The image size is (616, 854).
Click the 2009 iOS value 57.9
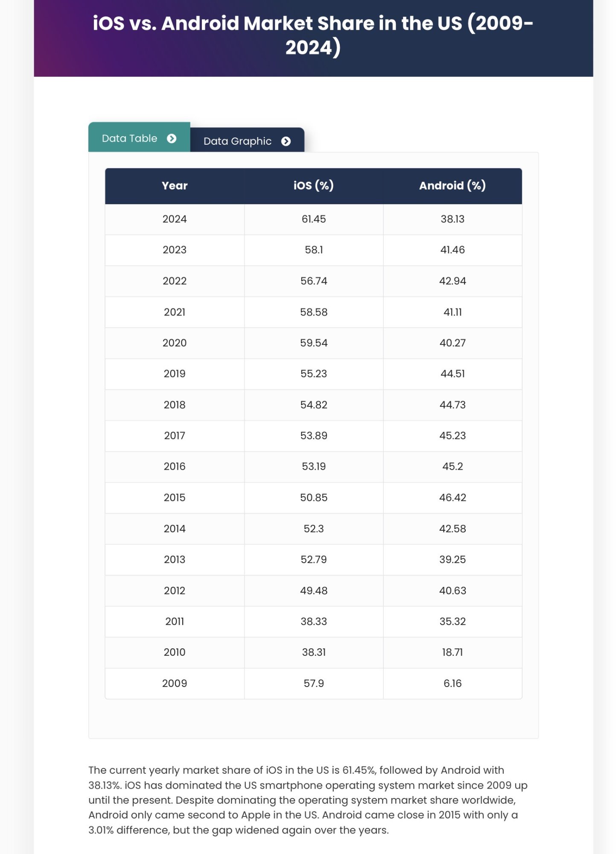(x=313, y=683)
